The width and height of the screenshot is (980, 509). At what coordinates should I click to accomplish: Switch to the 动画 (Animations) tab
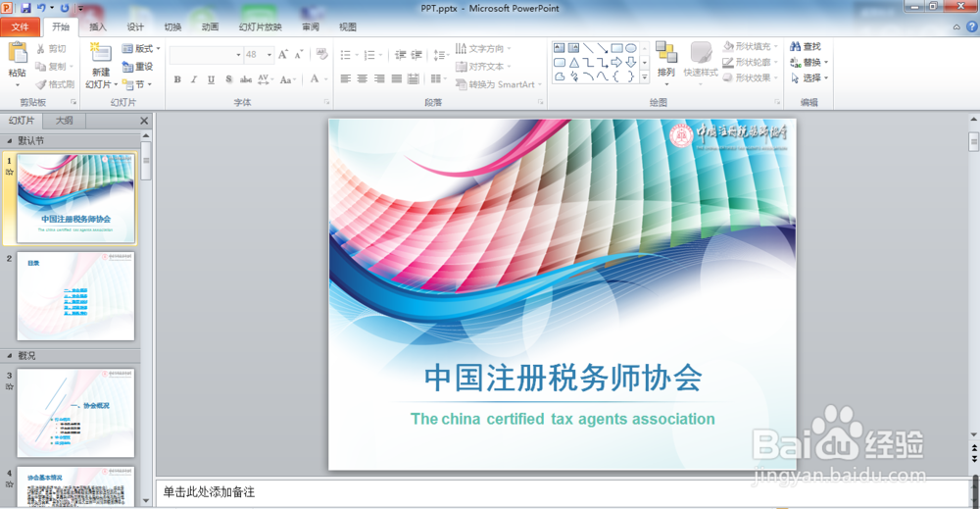click(x=210, y=26)
